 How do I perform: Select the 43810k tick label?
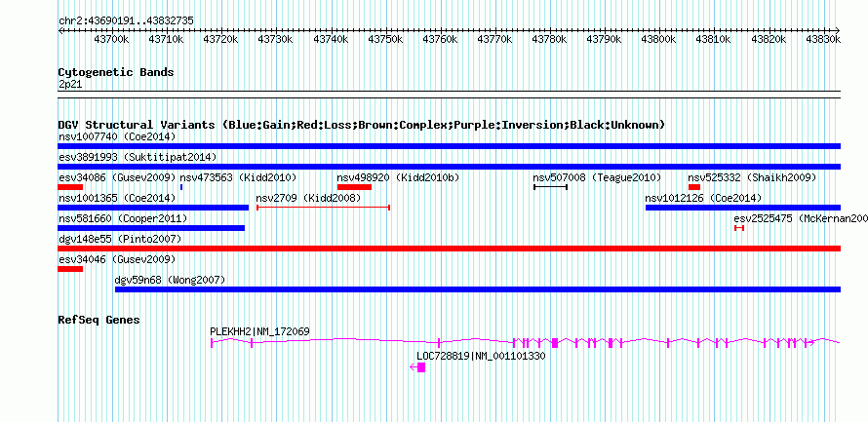point(714,39)
